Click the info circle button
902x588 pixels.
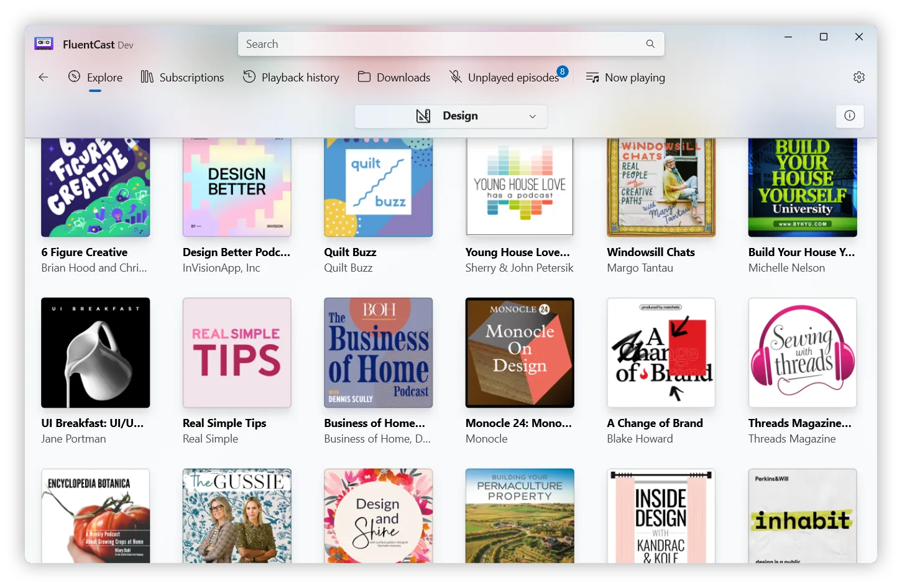click(850, 116)
